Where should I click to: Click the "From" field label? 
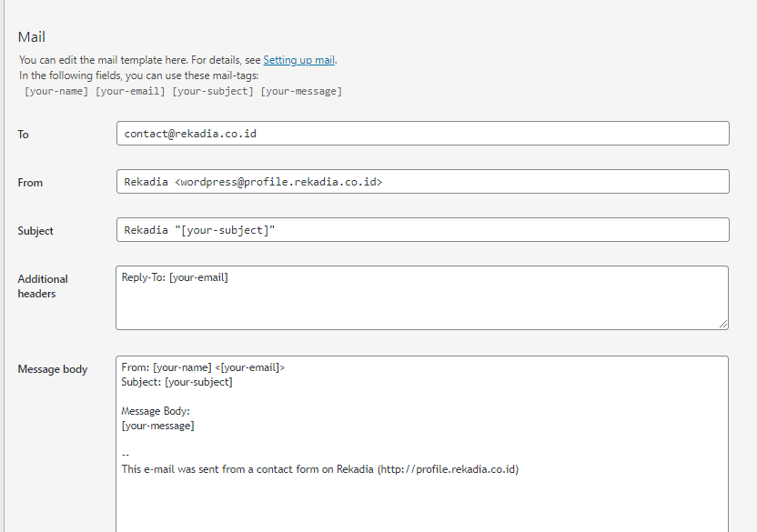point(30,183)
